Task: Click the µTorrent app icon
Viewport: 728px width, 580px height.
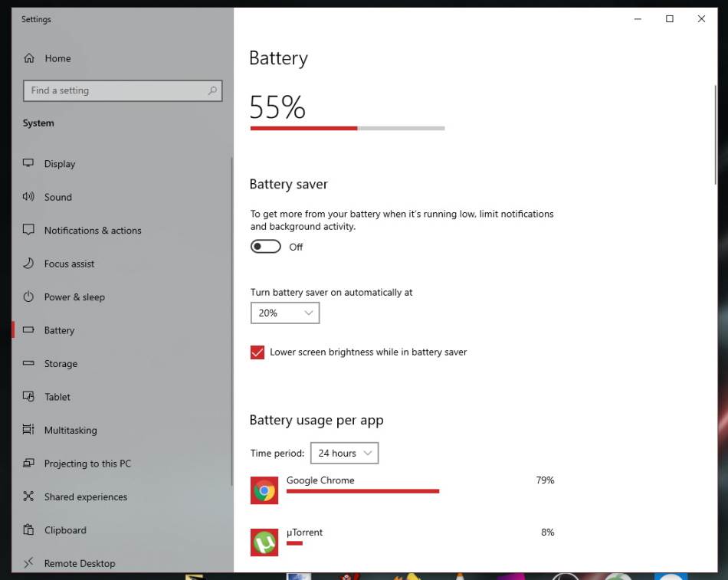Action: coord(264,542)
